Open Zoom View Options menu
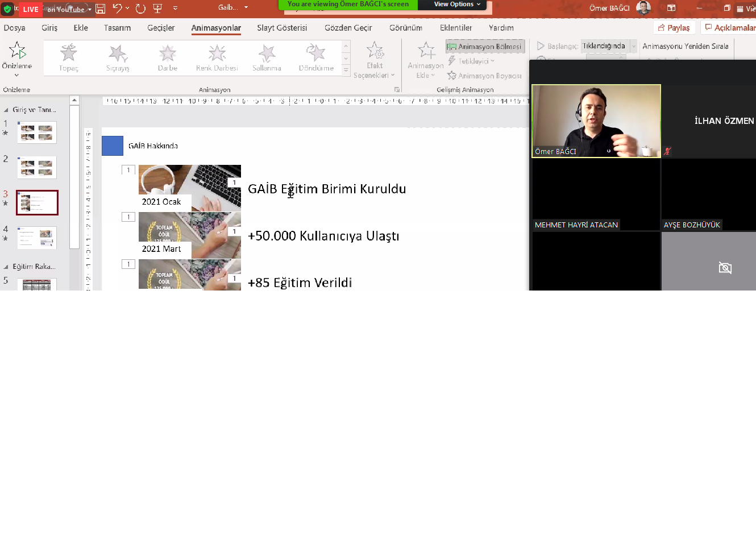 point(457,4)
